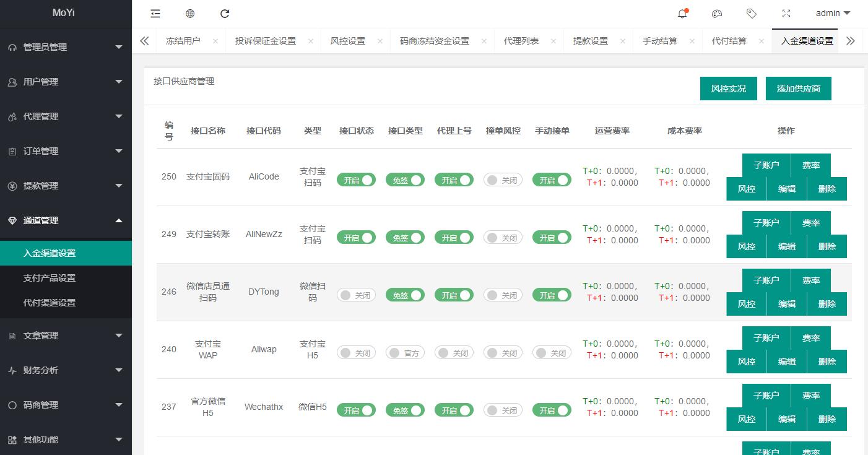The height and width of the screenshot is (455, 868).
Task: Toggle 代理上号 switch for 支付宝转账
Action: pyautogui.click(x=454, y=238)
